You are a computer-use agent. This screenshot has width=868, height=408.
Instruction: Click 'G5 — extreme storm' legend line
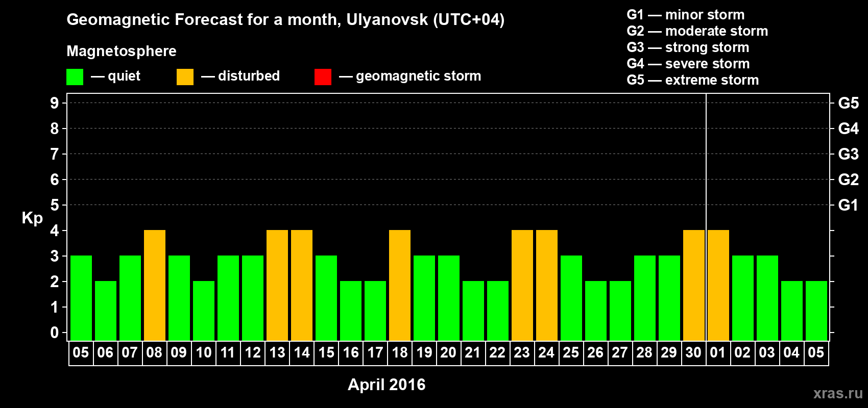693,80
